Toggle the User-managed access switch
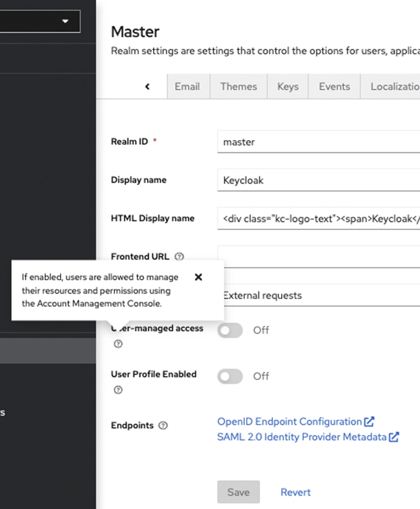This screenshot has width=420, height=509. (x=230, y=330)
